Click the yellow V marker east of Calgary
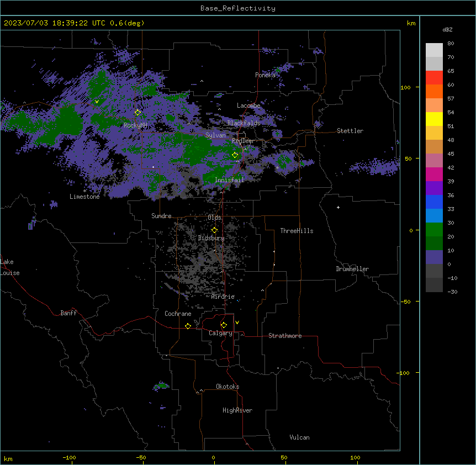476x465 pixels. pos(237,323)
